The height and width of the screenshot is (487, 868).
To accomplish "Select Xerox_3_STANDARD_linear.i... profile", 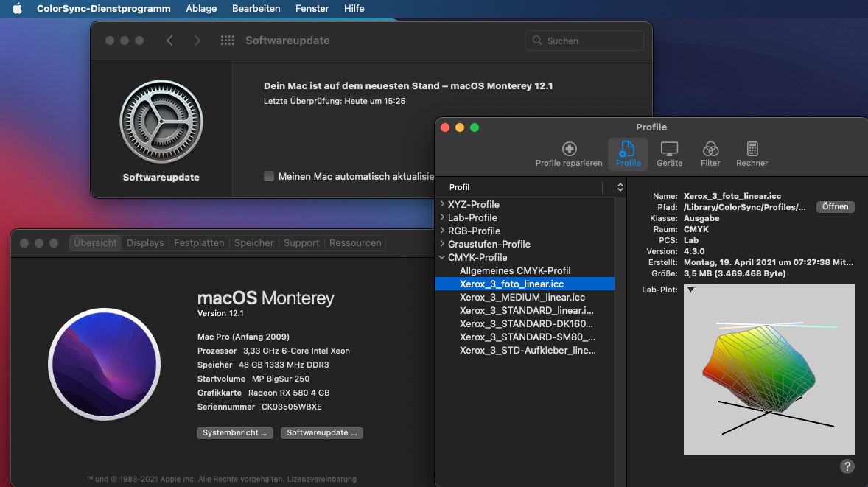I will pyautogui.click(x=525, y=310).
